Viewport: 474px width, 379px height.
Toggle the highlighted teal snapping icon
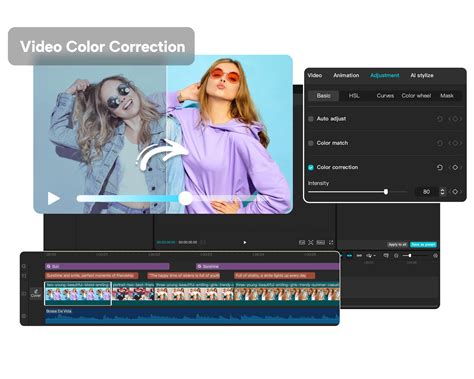(x=349, y=256)
